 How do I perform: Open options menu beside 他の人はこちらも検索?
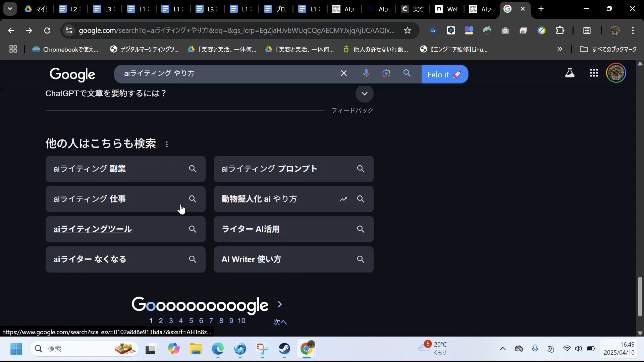point(167,144)
